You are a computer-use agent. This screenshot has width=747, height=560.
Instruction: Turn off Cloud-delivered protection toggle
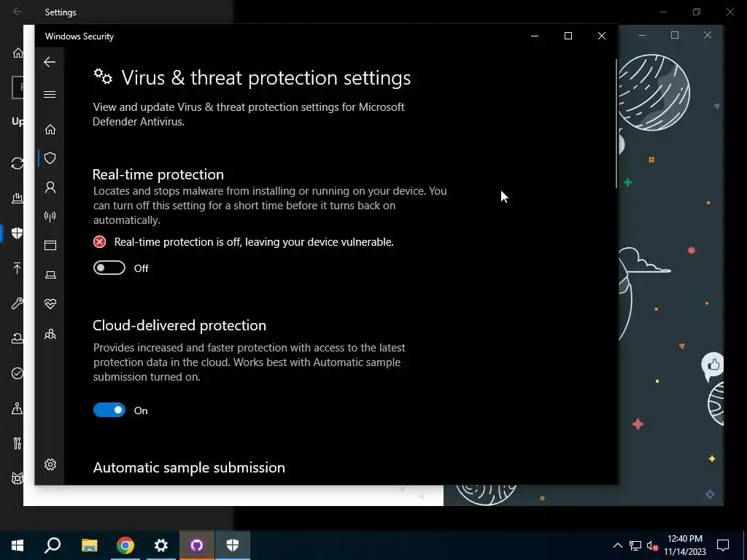109,410
